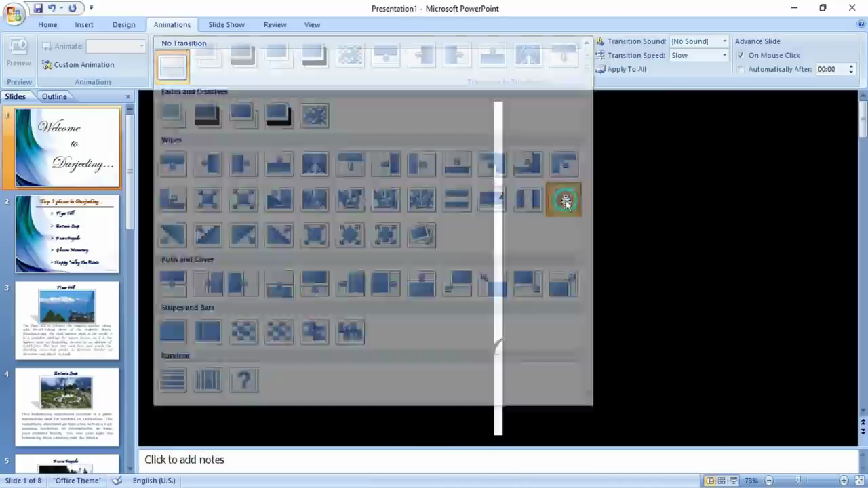Click the slide pane vertical scrollbar
The image size is (868, 488).
click(130, 285)
